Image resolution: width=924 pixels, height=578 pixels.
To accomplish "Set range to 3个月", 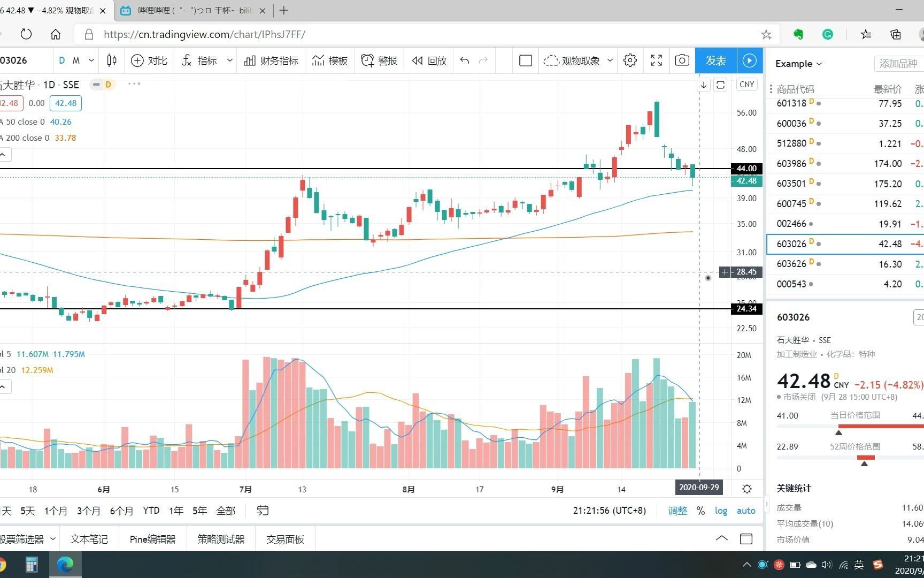I will coord(89,511).
